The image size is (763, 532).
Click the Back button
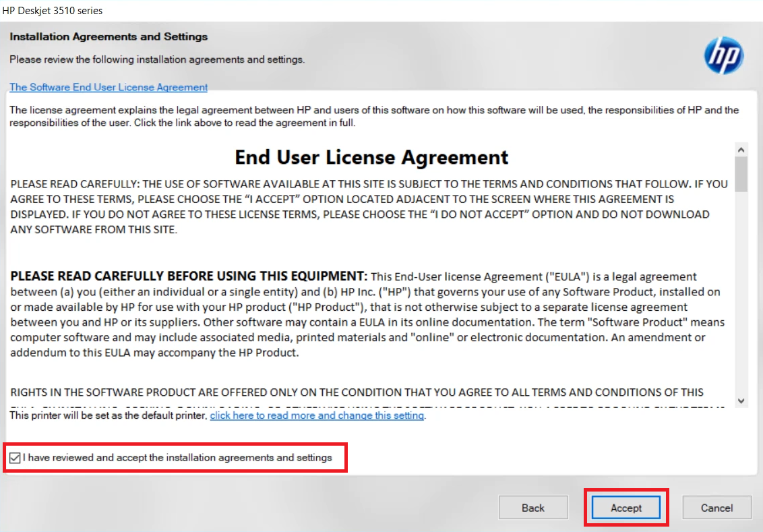(x=533, y=508)
